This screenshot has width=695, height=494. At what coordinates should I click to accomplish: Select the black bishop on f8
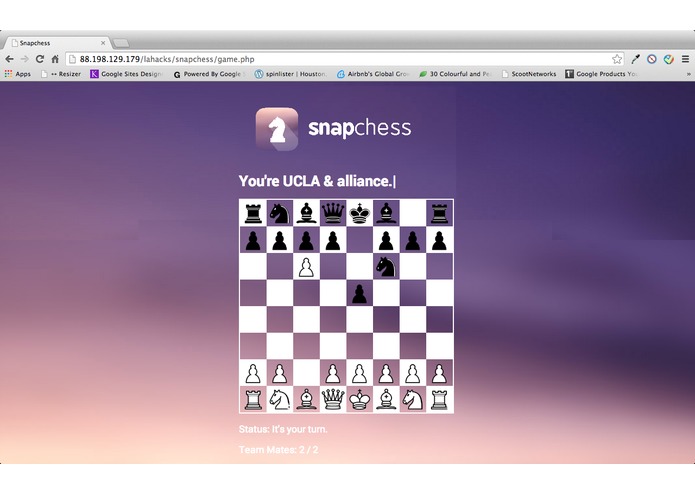pos(386,214)
